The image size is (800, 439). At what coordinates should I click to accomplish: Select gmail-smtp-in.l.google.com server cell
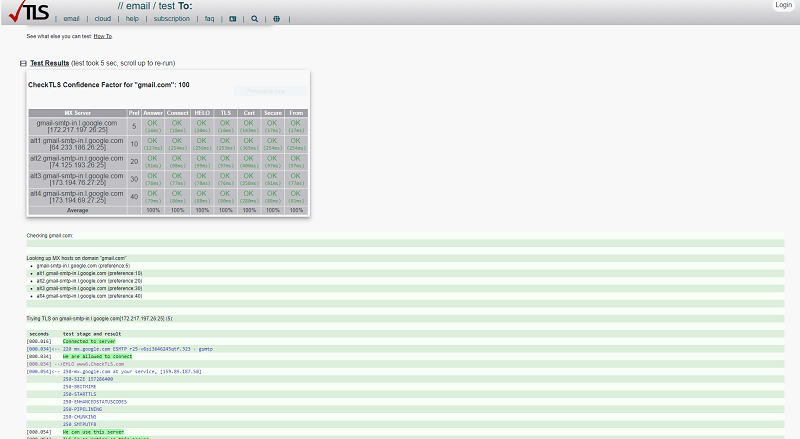point(77,126)
